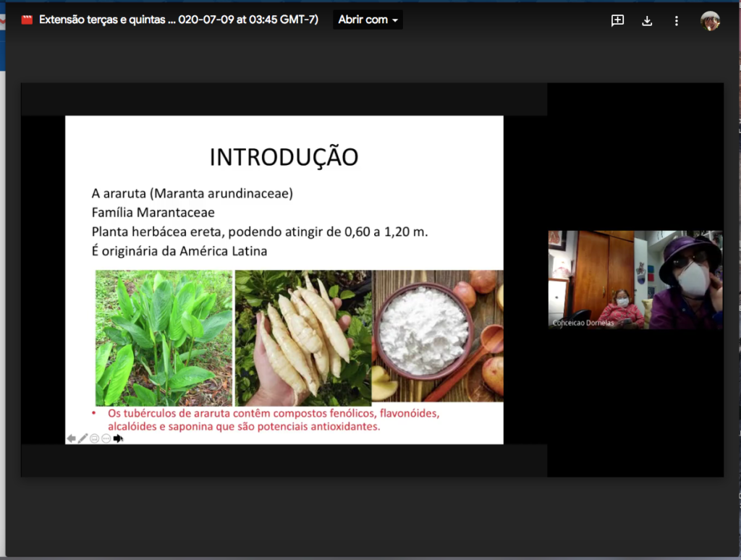Advance to next slide arrow
This screenshot has height=560, width=741.
click(x=118, y=438)
